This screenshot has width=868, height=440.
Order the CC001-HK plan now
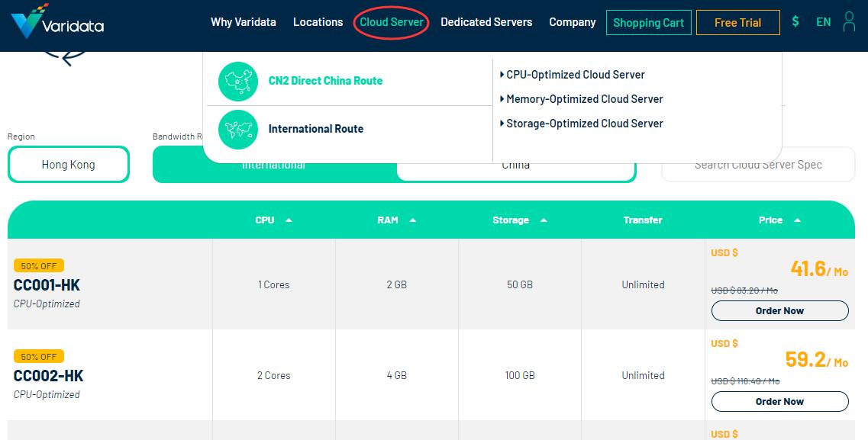click(x=779, y=310)
